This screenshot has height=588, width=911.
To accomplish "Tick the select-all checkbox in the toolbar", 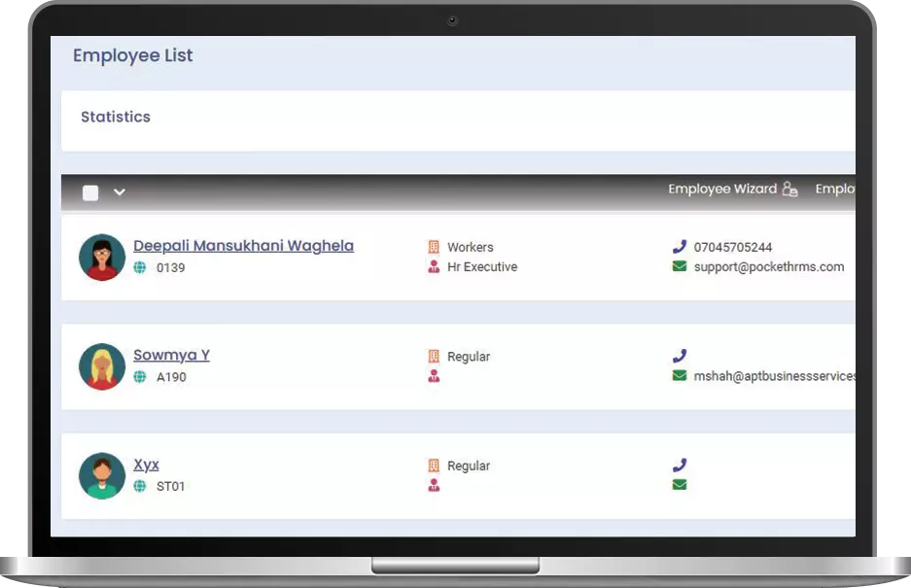I will (90, 192).
